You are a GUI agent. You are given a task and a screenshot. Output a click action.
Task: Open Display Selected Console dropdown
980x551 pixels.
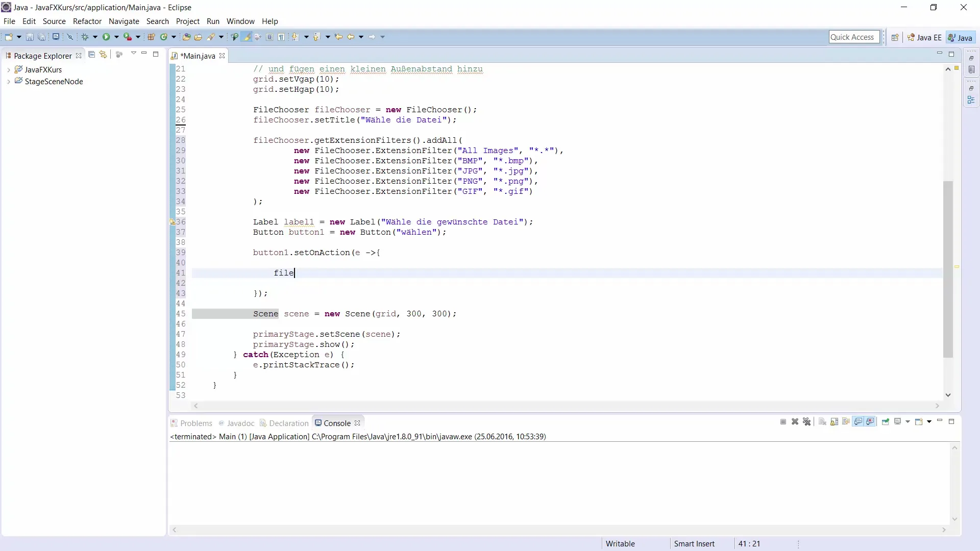[908, 422]
